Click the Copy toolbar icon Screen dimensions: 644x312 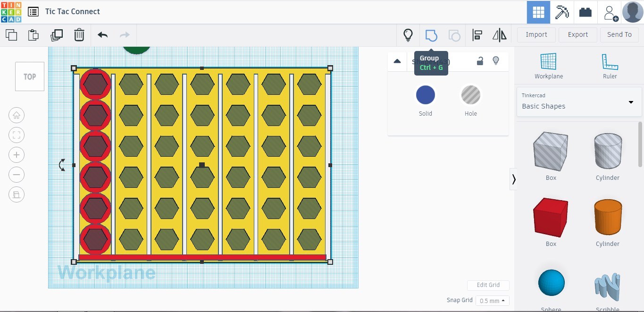point(11,34)
